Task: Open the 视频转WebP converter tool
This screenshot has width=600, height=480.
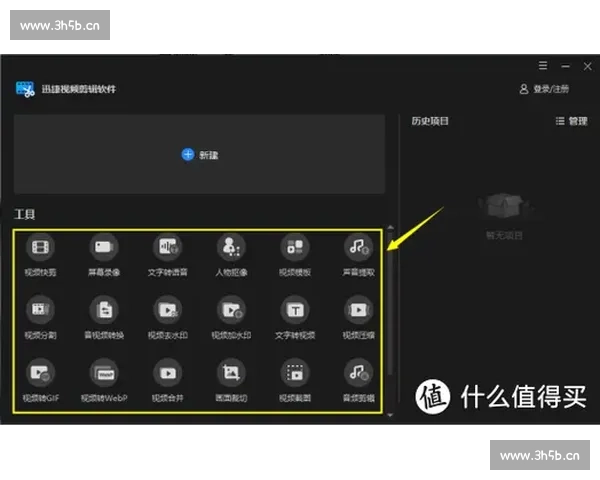Action: coord(104,380)
